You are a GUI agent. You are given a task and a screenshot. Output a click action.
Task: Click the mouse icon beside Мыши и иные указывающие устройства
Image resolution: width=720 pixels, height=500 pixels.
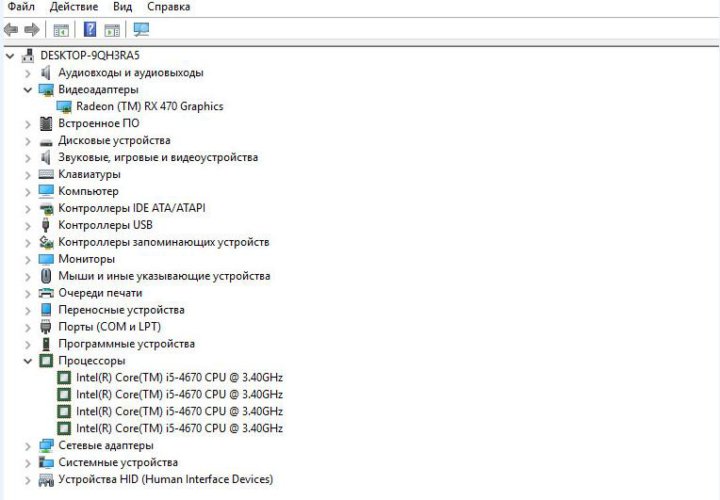tap(46, 276)
